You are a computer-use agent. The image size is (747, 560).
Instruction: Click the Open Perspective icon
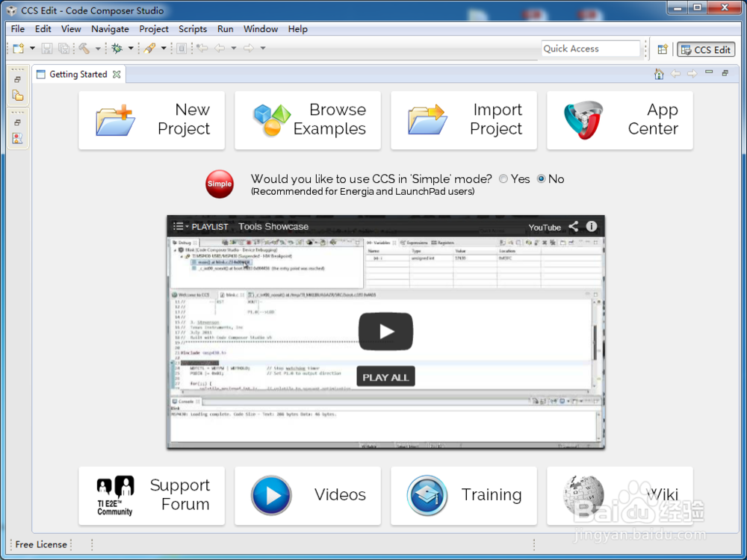click(662, 49)
